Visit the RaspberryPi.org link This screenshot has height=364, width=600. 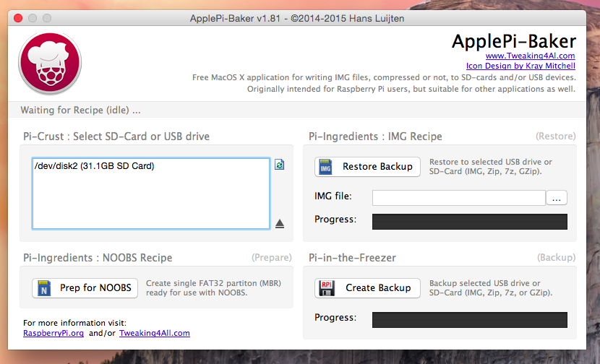(x=53, y=333)
